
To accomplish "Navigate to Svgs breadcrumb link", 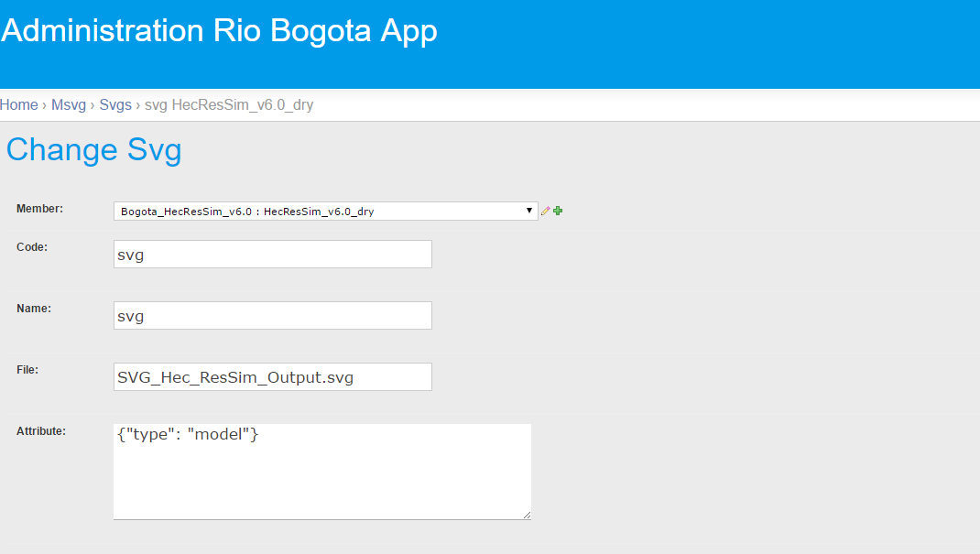I will (115, 105).
